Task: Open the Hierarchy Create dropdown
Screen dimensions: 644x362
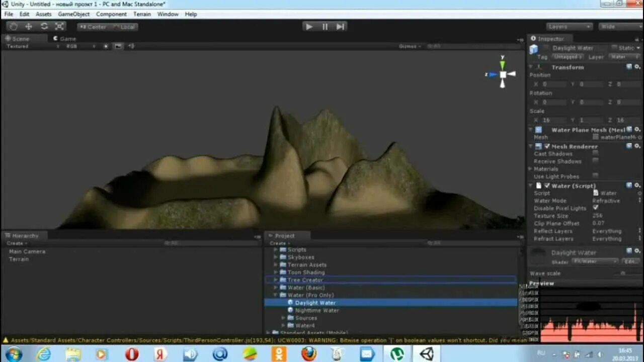Action: click(17, 243)
